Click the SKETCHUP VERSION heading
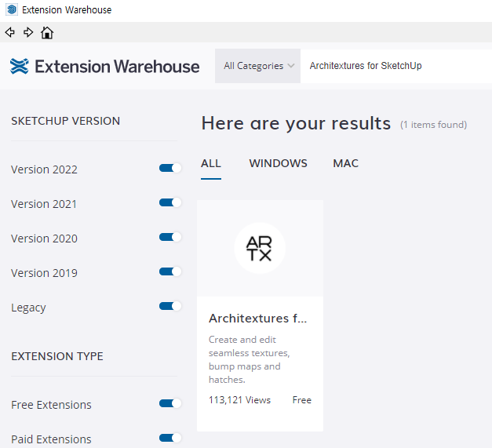This screenshot has width=492, height=448. [66, 121]
